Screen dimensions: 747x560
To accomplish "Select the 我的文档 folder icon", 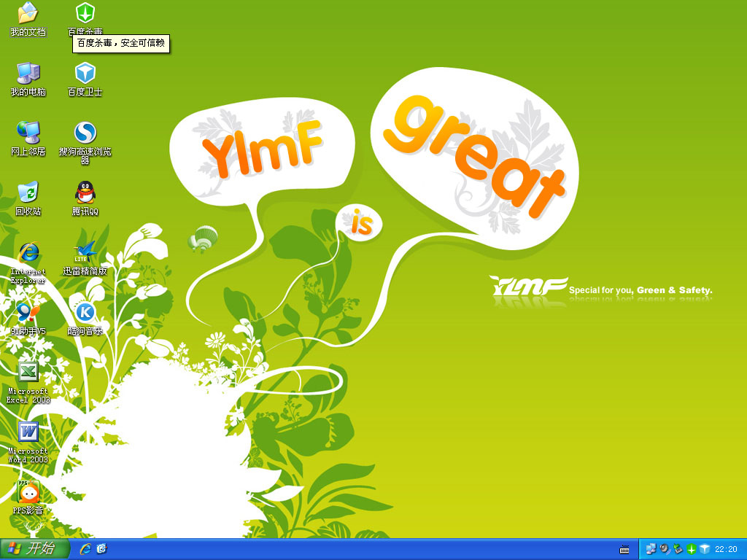I will [x=28, y=13].
